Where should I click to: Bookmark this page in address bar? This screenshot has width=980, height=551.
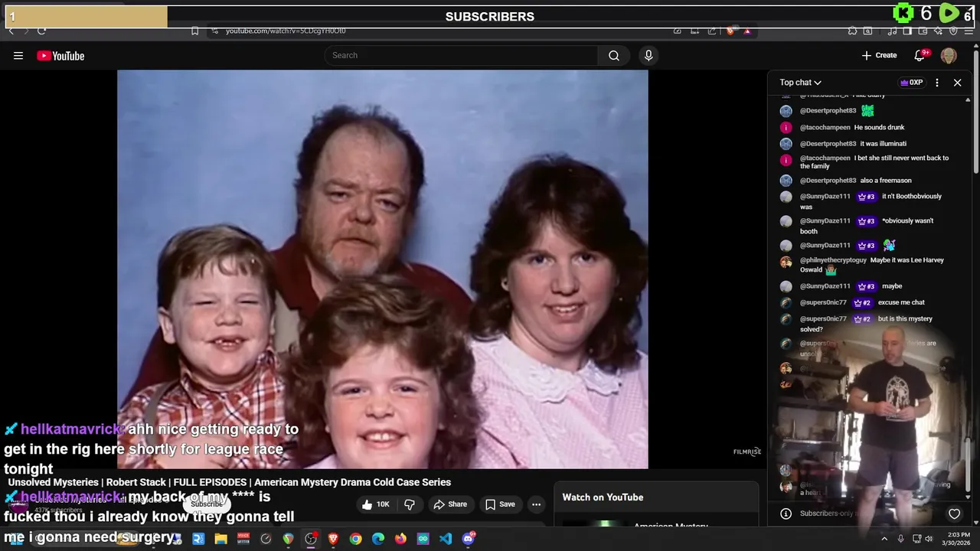point(194,31)
